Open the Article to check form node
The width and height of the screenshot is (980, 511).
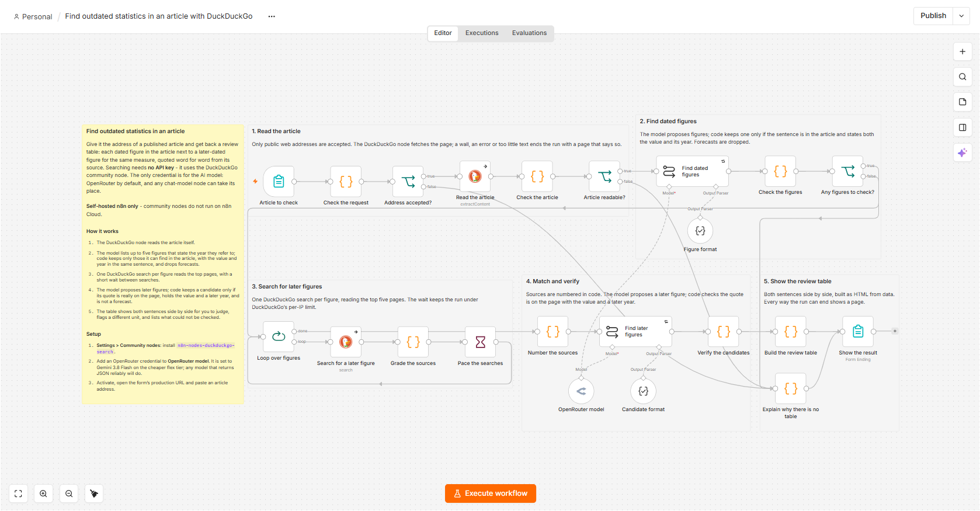(279, 182)
